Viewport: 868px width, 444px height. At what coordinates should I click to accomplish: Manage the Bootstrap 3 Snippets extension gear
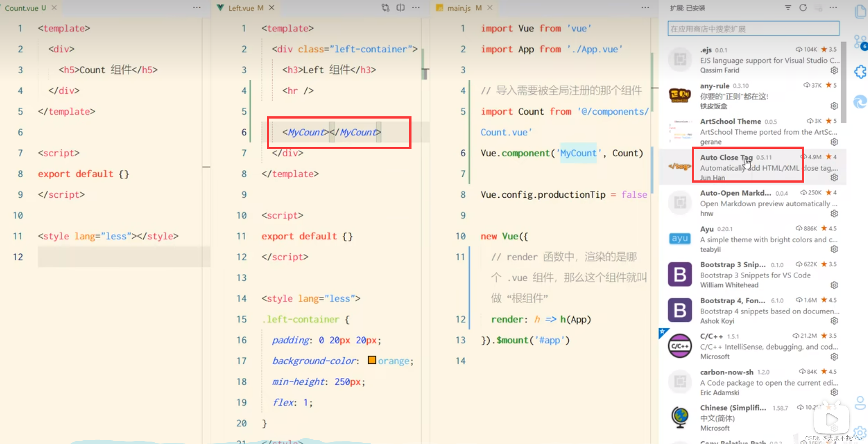pyautogui.click(x=834, y=285)
